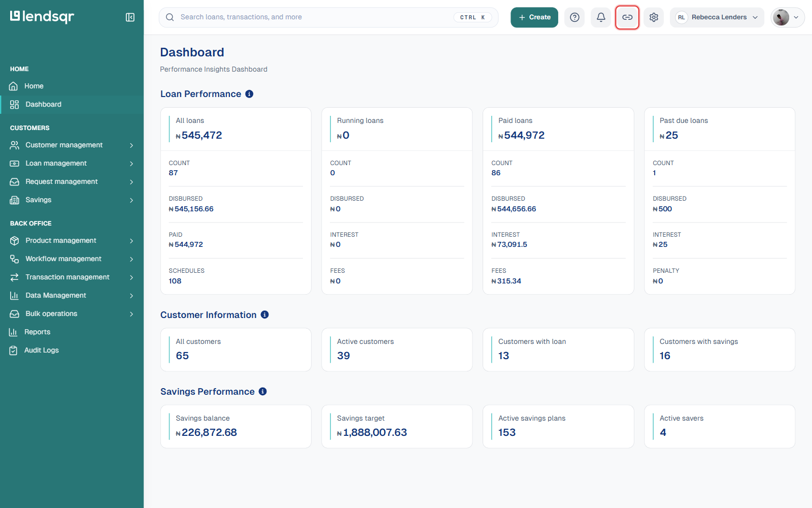Expand Bulk operations chevron
The width and height of the screenshot is (812, 508).
[131, 314]
